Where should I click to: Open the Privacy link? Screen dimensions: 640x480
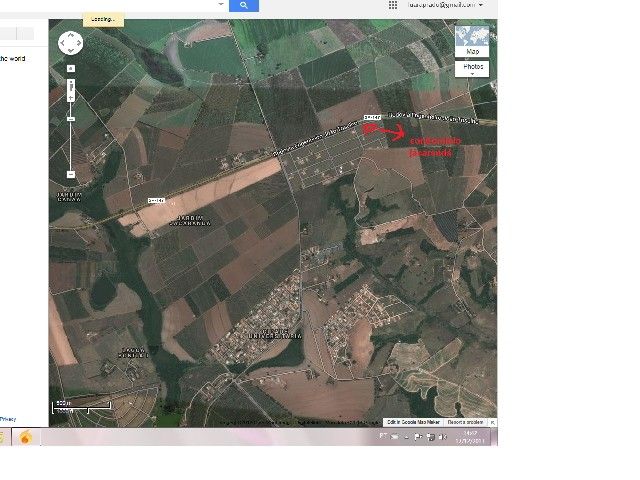(8, 419)
